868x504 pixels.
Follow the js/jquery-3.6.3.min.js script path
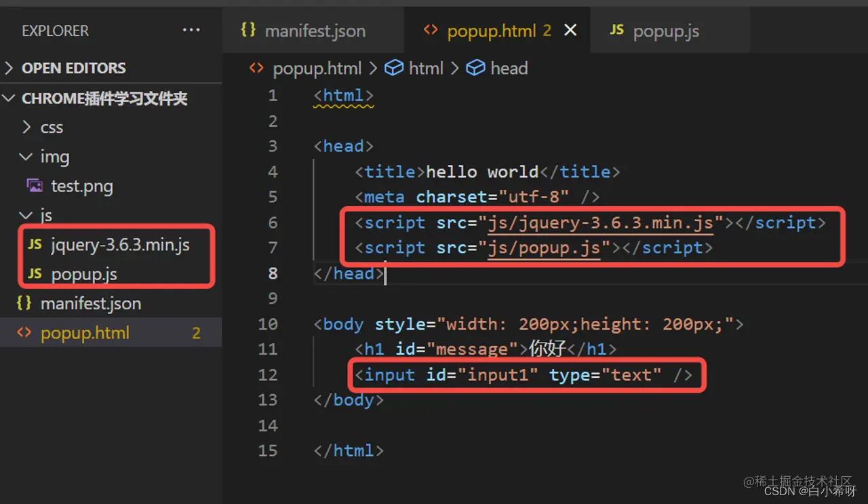(601, 222)
